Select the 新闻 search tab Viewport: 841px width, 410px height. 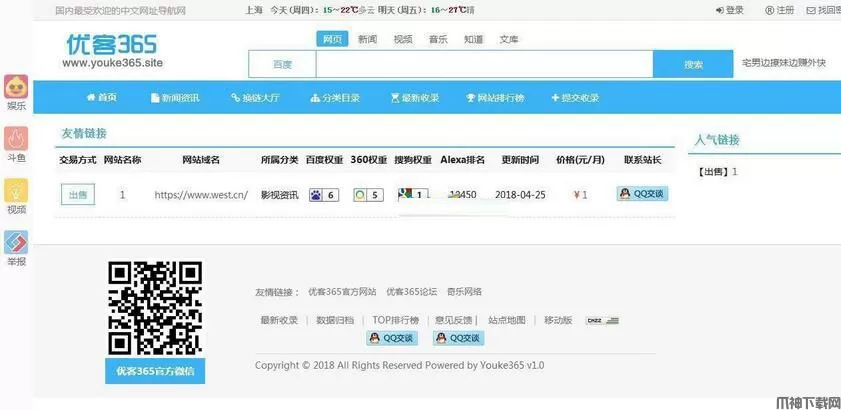(x=367, y=39)
